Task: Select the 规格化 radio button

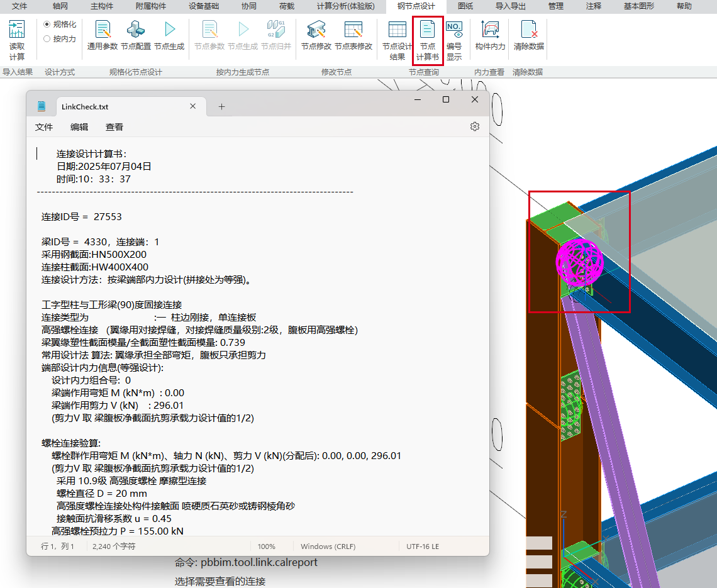Action: (x=47, y=25)
